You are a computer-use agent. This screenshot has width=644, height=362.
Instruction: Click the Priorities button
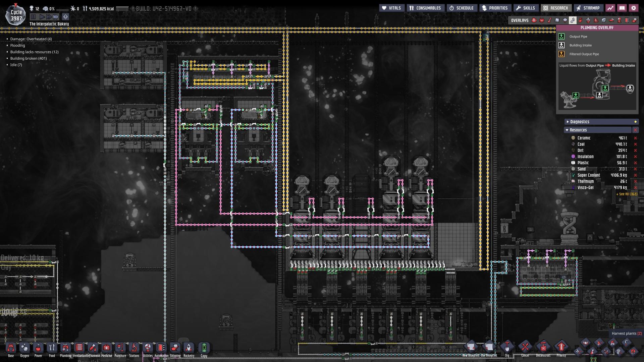click(x=494, y=8)
